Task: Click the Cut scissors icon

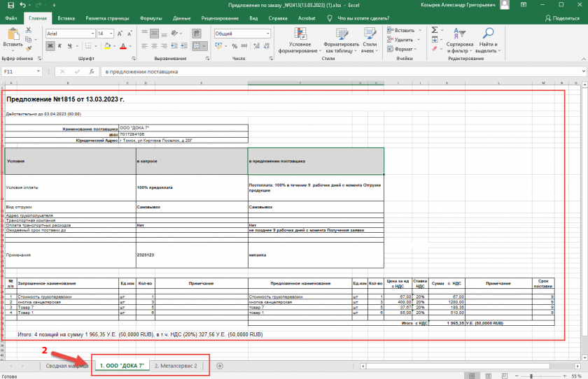Action: point(29,31)
